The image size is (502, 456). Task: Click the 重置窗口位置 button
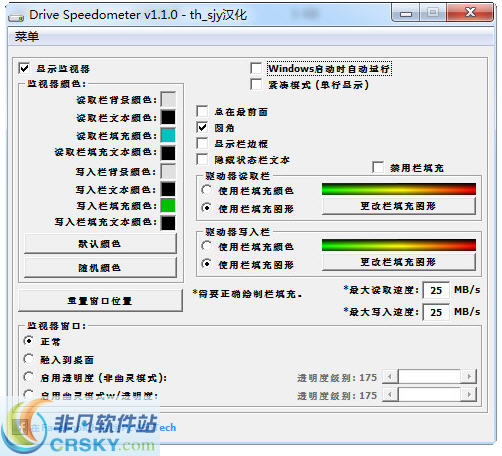click(100, 301)
